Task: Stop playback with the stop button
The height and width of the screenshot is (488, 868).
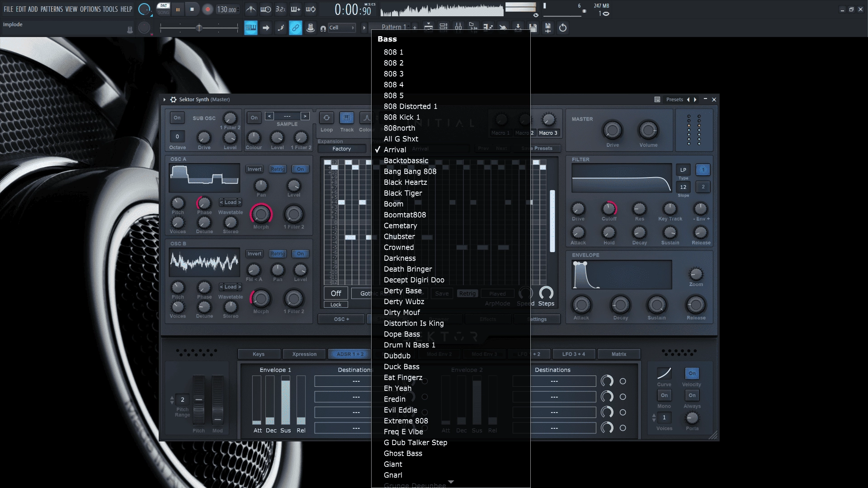Action: [x=192, y=9]
